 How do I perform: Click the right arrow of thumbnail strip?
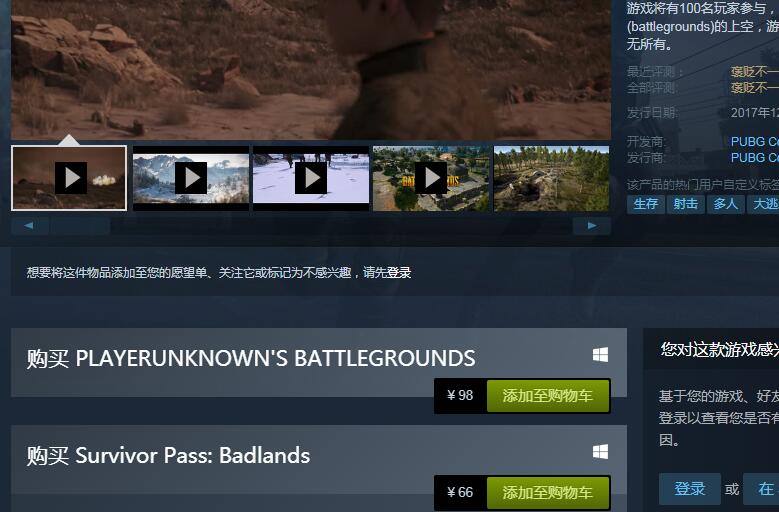(592, 225)
